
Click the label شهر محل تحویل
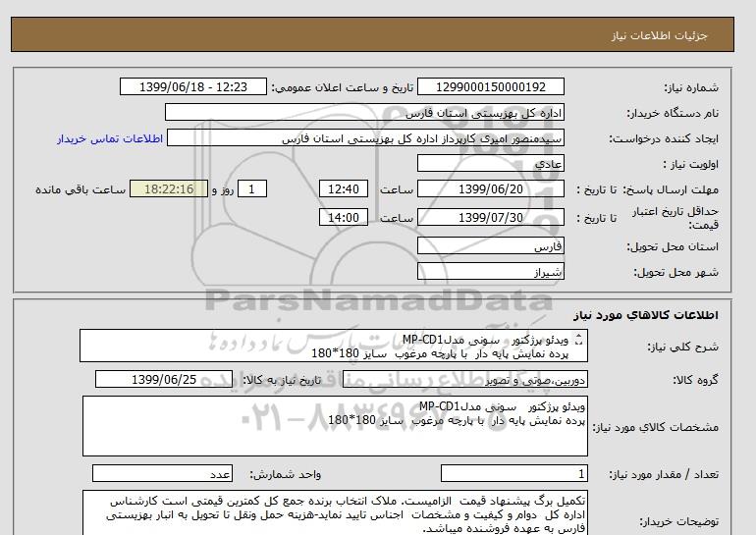675,272
